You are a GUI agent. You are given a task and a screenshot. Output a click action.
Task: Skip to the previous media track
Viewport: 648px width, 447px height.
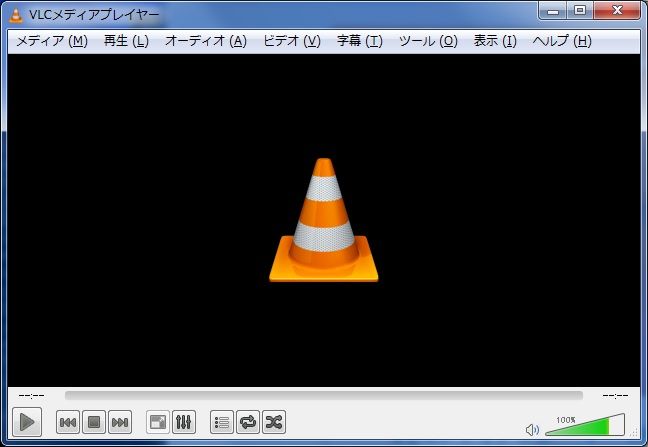(x=68, y=422)
